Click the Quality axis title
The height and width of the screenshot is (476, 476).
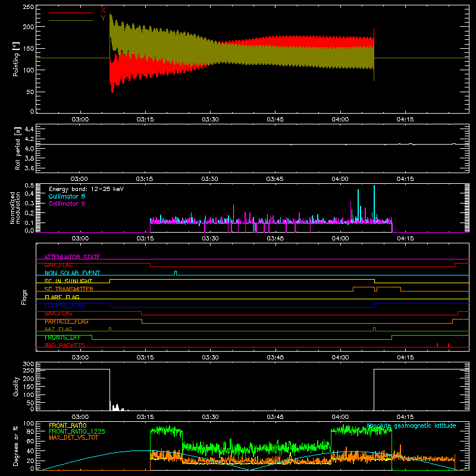[x=16, y=386]
